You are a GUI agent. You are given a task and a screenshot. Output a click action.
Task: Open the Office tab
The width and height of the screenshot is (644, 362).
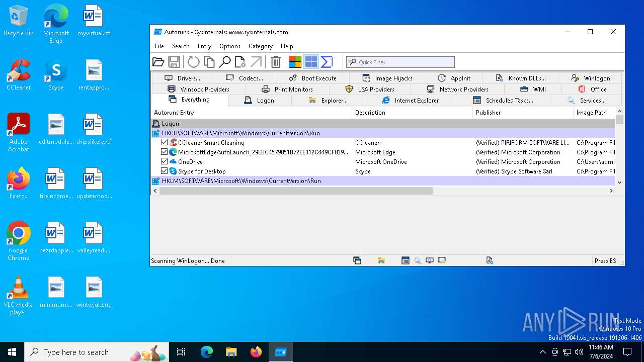click(592, 89)
